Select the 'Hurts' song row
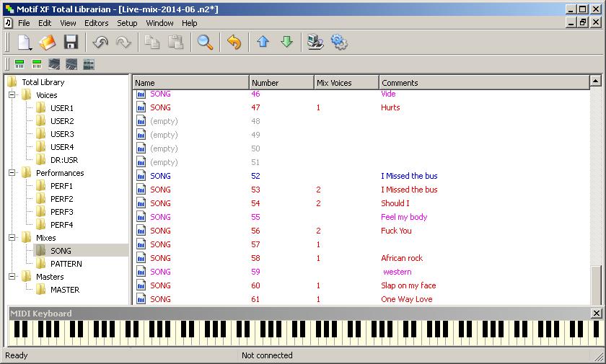 pyautogui.click(x=361, y=107)
